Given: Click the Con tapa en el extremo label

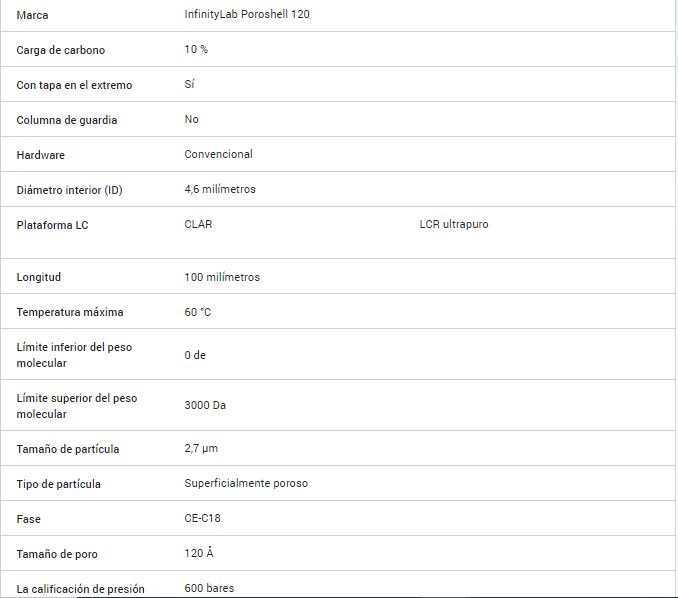Looking at the screenshot, I should (x=74, y=85).
